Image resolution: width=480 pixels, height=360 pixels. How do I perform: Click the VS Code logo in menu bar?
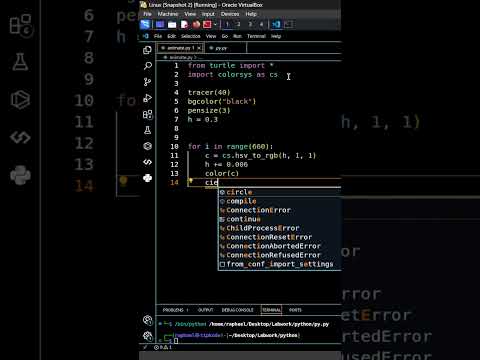[x=146, y=36]
